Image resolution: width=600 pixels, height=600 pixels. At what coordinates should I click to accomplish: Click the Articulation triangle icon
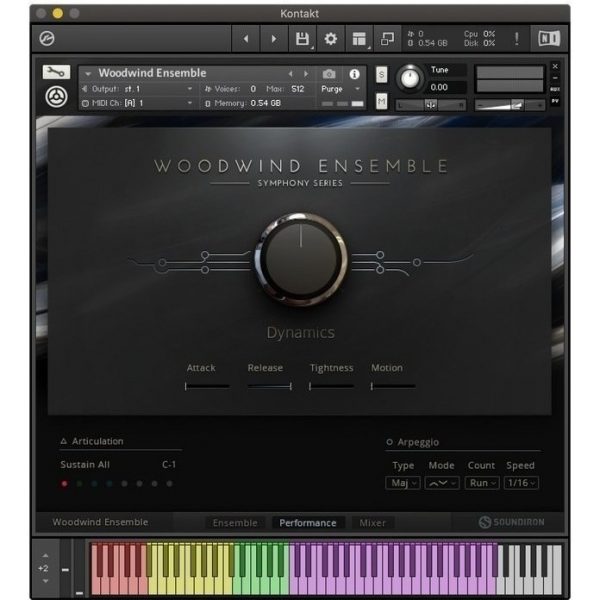pos(64,441)
